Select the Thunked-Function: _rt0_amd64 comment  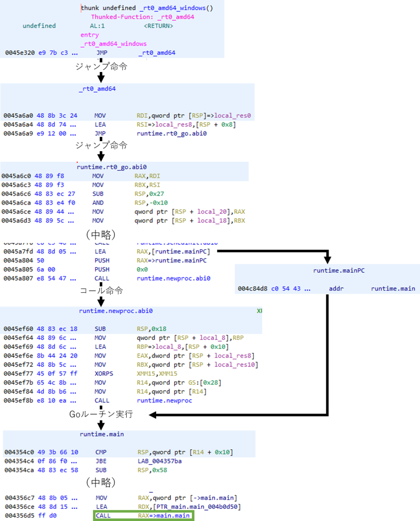click(142, 17)
